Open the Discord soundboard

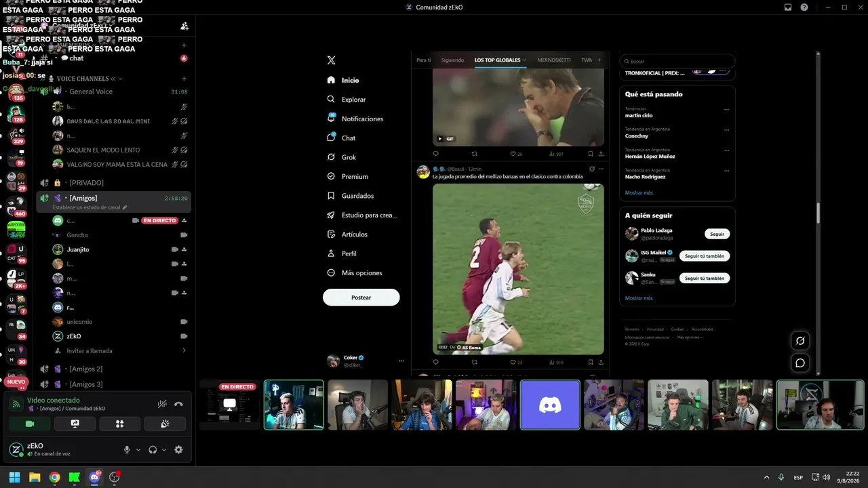(x=165, y=424)
